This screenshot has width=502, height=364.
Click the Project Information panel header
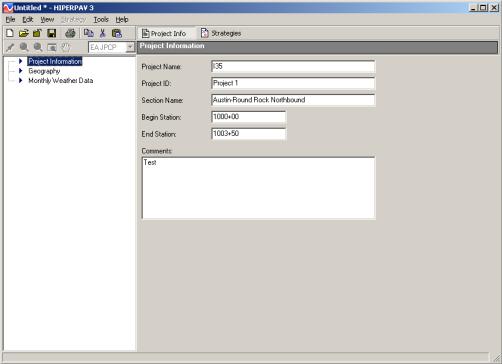tap(317, 47)
